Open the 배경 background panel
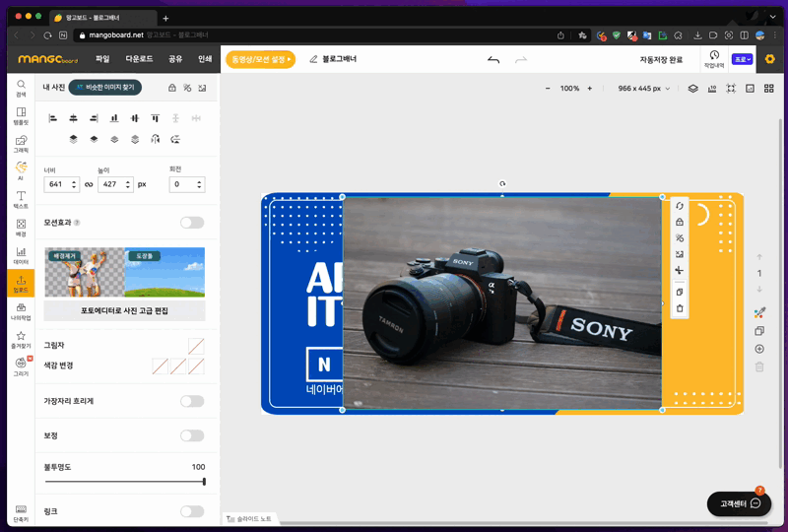This screenshot has height=532, width=788. coord(21,228)
